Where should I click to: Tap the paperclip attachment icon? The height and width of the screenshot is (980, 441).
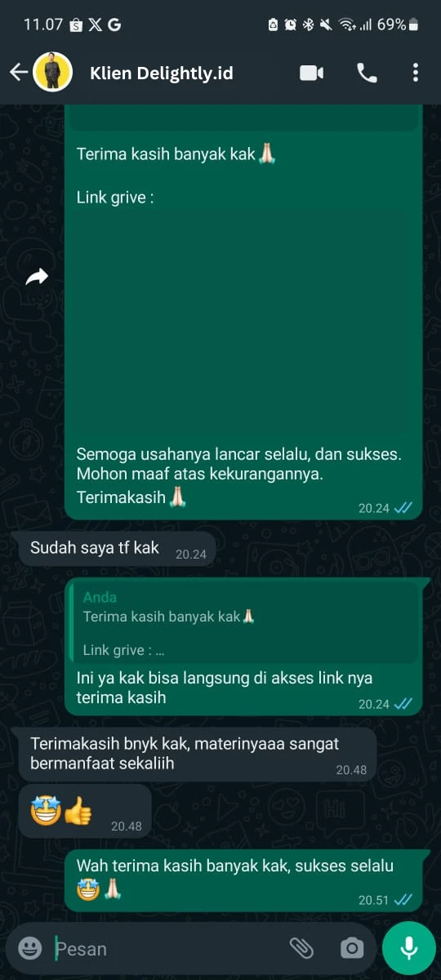pos(301,947)
